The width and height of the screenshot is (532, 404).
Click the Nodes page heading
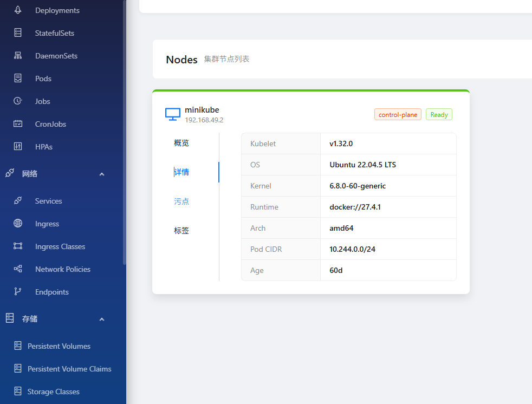pyautogui.click(x=181, y=60)
